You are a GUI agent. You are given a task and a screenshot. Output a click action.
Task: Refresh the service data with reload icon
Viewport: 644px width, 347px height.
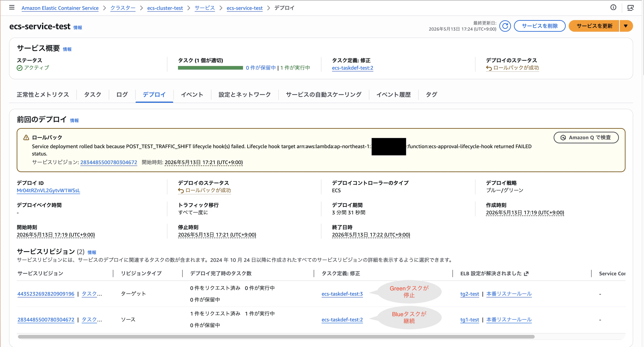(505, 26)
